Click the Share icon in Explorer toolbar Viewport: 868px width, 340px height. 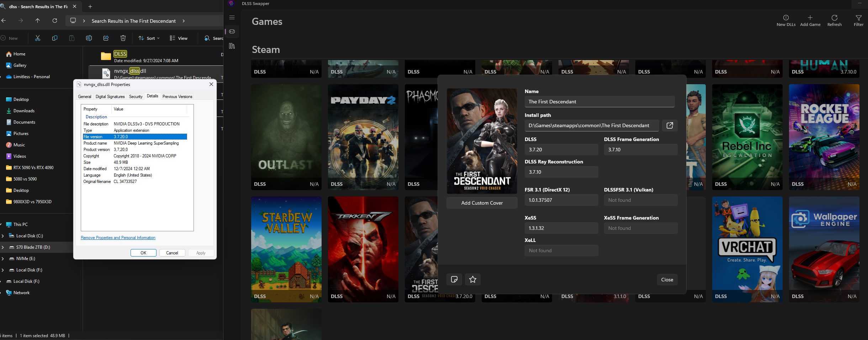pyautogui.click(x=106, y=38)
